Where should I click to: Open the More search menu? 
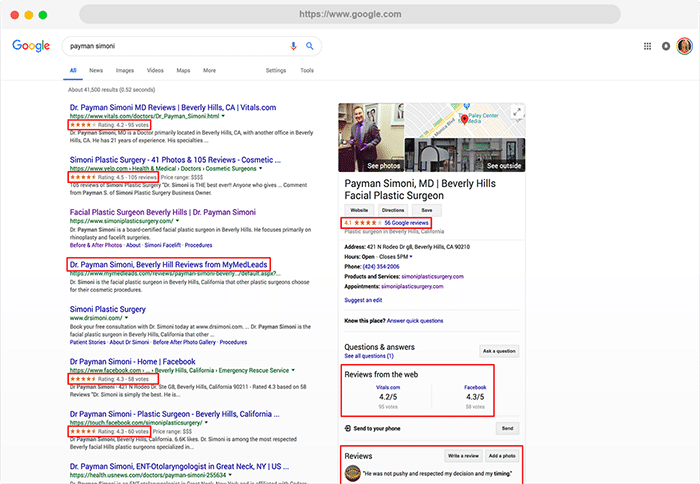click(209, 71)
